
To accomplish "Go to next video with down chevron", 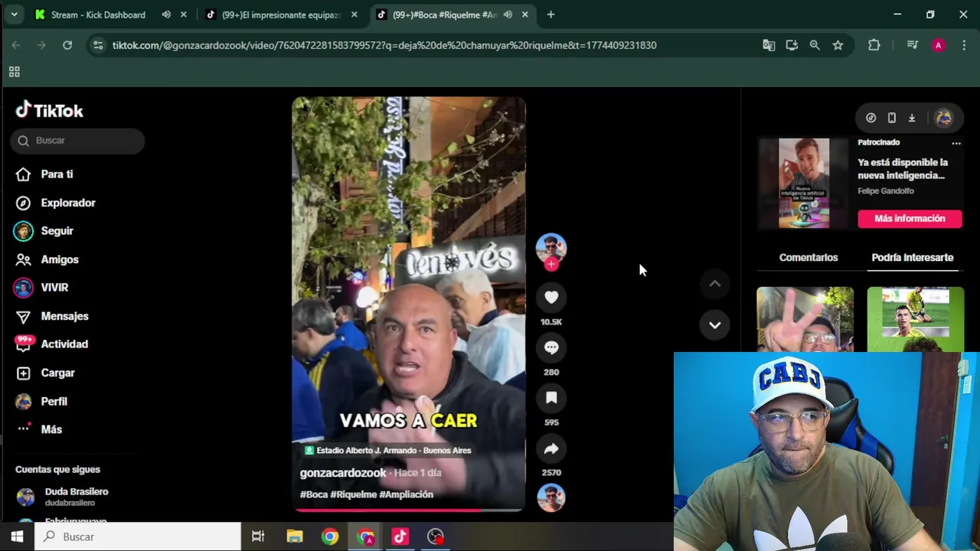I will pyautogui.click(x=714, y=325).
